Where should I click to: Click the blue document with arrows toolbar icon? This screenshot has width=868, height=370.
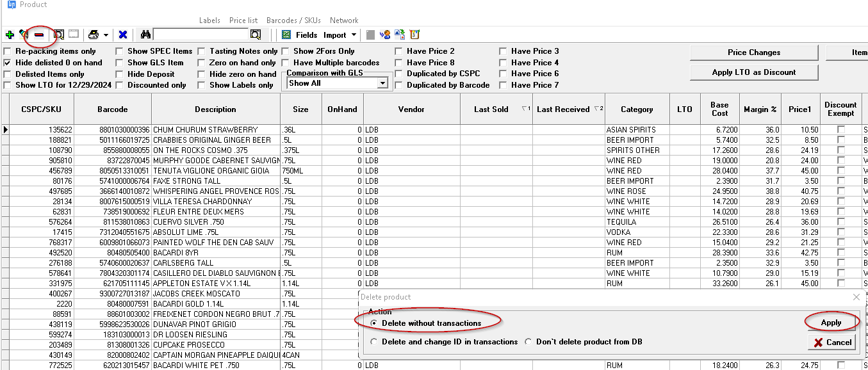click(400, 35)
